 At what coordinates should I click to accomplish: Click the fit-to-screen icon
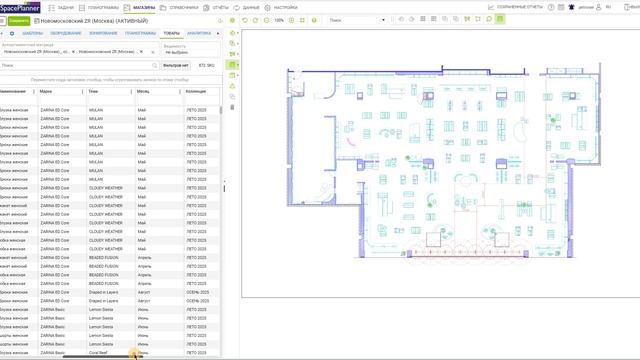point(302,20)
